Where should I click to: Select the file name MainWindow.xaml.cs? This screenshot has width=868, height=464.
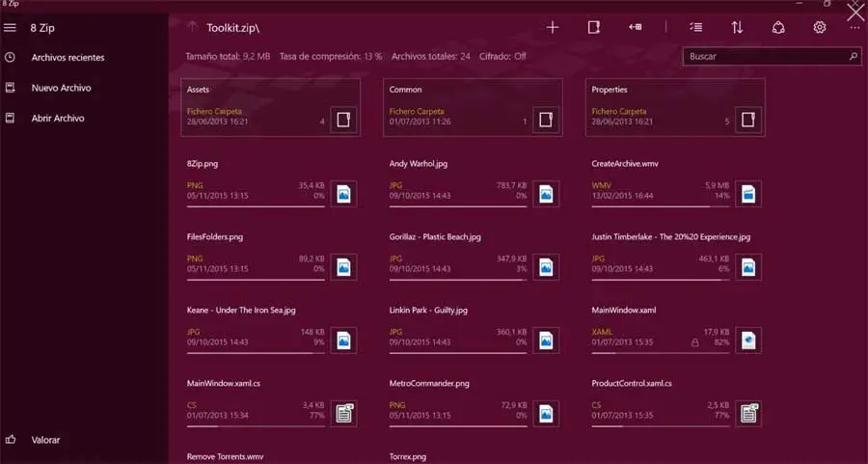(x=224, y=383)
